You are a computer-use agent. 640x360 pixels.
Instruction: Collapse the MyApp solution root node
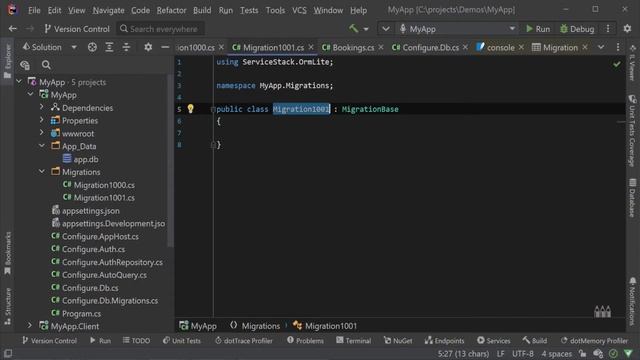click(19, 82)
